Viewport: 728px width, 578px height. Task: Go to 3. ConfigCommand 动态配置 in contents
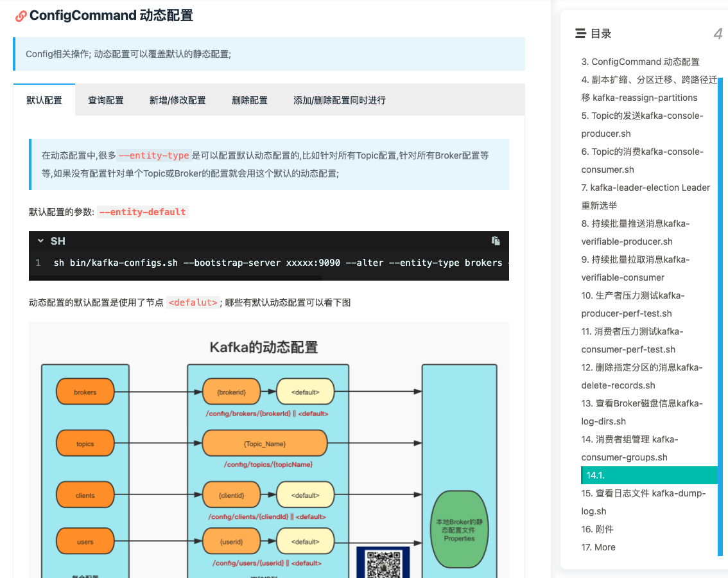[640, 62]
